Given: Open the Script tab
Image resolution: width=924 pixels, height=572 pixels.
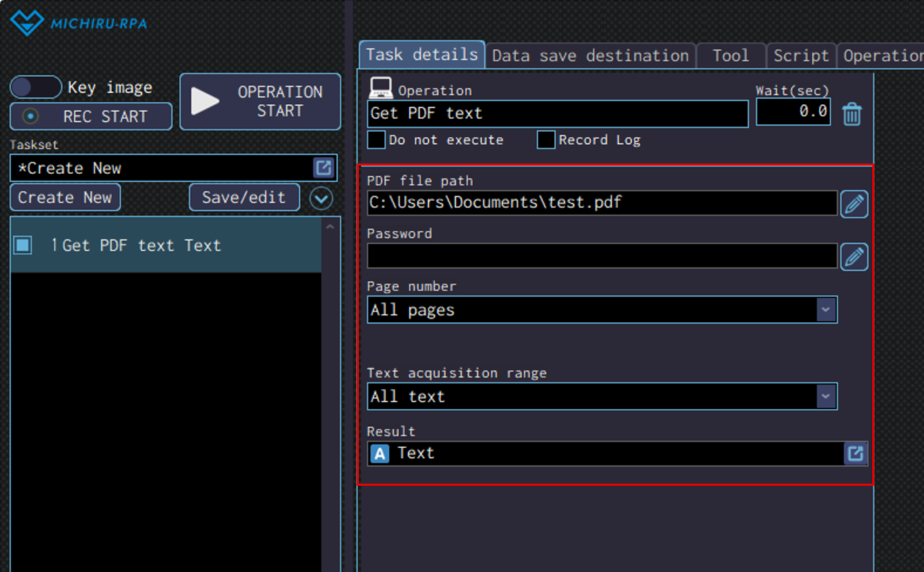Looking at the screenshot, I should (800, 56).
